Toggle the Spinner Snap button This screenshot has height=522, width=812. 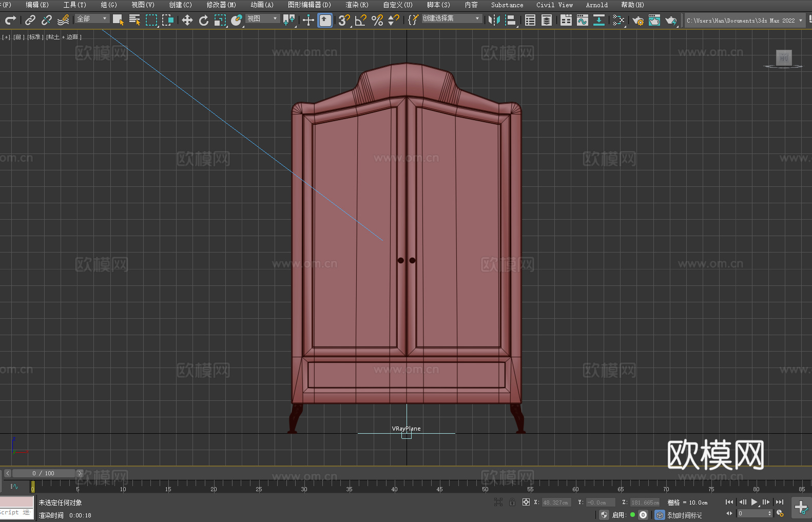394,20
